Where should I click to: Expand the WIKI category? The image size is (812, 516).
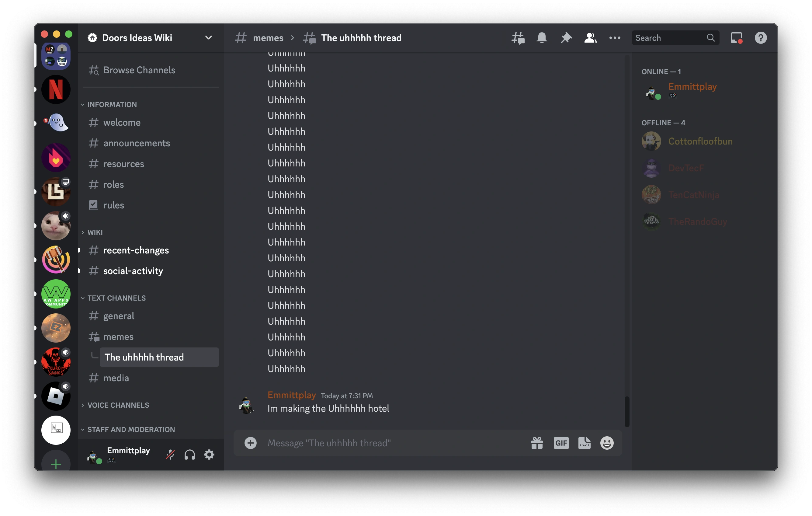pyautogui.click(x=95, y=232)
